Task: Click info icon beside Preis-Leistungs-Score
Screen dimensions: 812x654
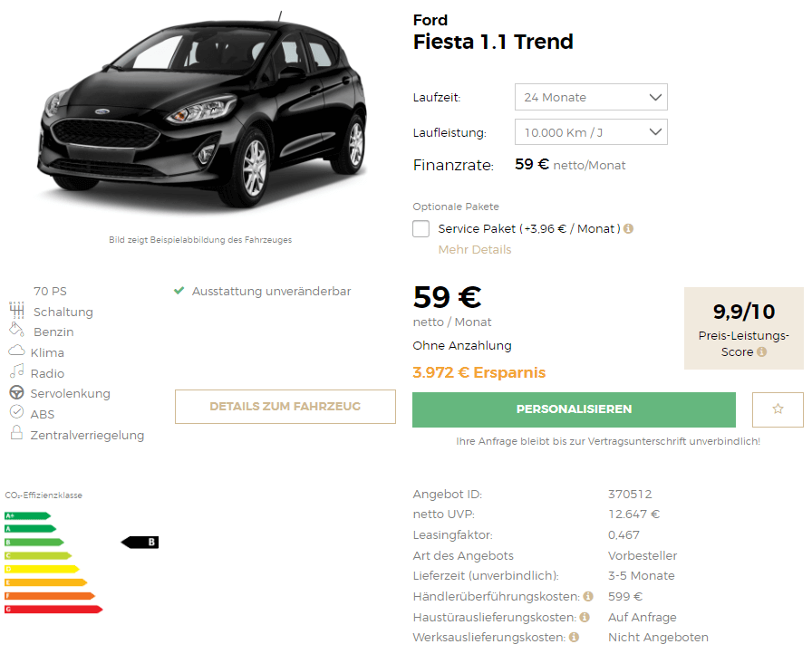Action: [x=761, y=351]
